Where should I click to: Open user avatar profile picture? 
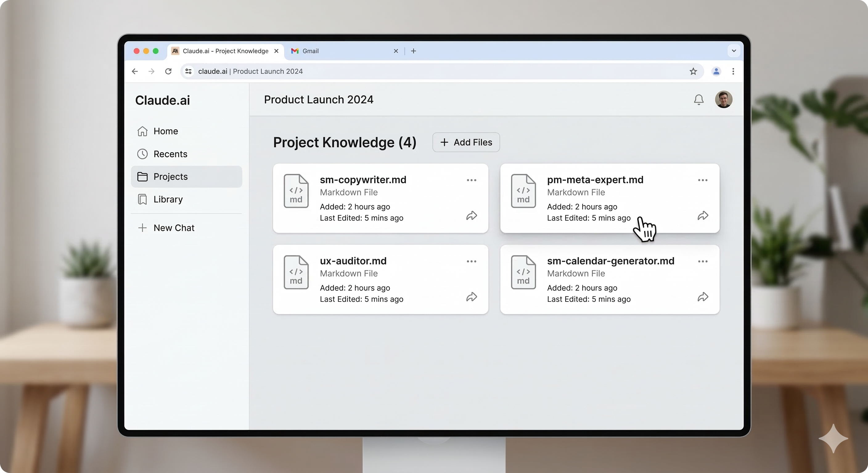[723, 100]
